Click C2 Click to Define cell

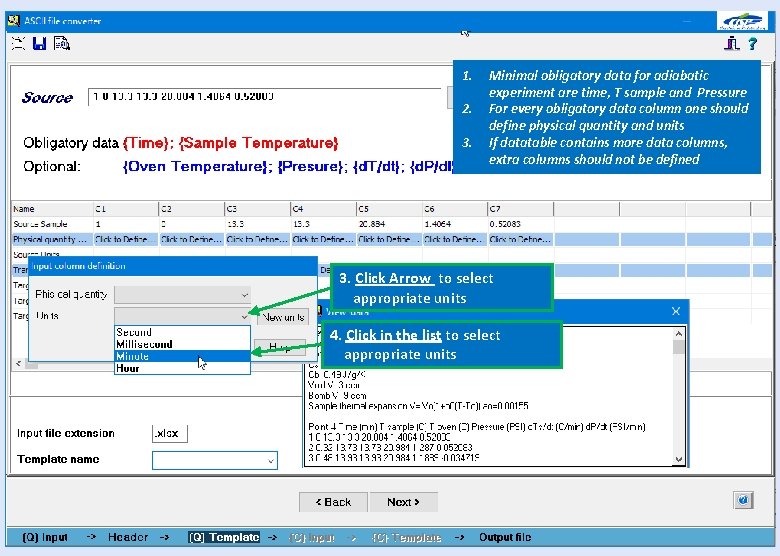point(192,239)
